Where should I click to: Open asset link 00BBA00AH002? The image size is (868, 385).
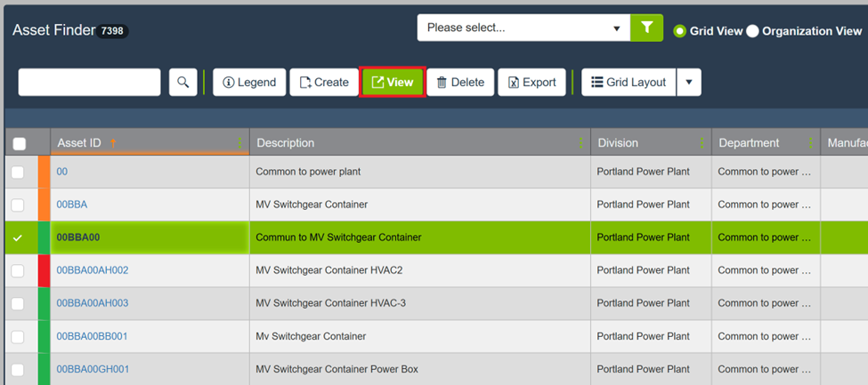point(93,270)
